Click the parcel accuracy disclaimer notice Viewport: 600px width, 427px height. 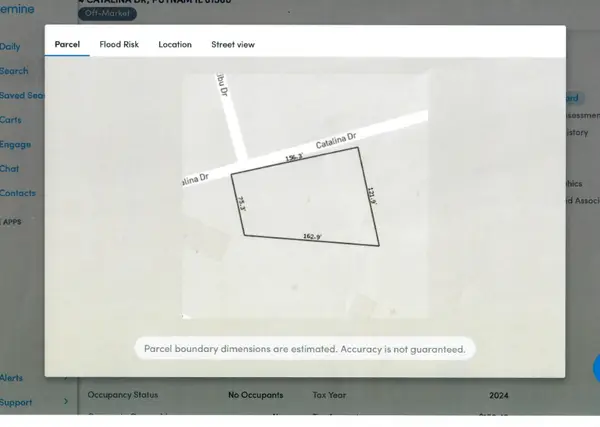coord(305,349)
